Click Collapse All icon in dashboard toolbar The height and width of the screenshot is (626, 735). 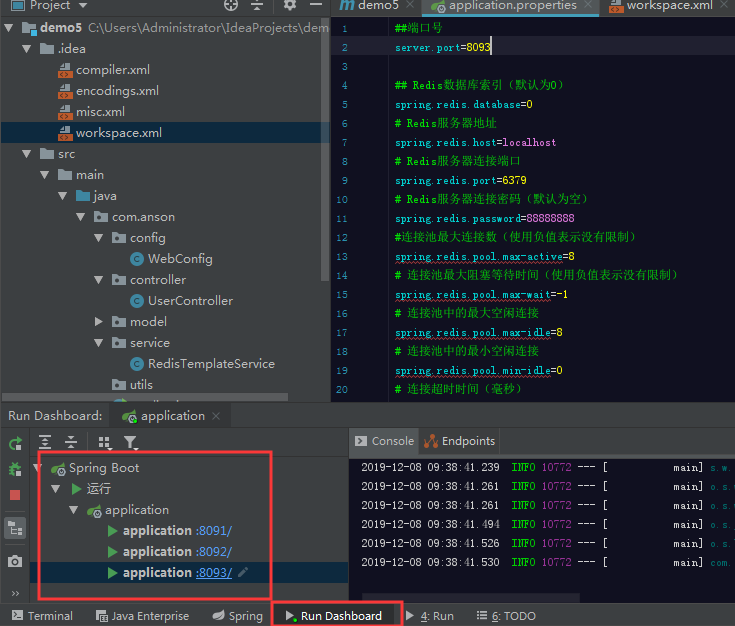(71, 442)
